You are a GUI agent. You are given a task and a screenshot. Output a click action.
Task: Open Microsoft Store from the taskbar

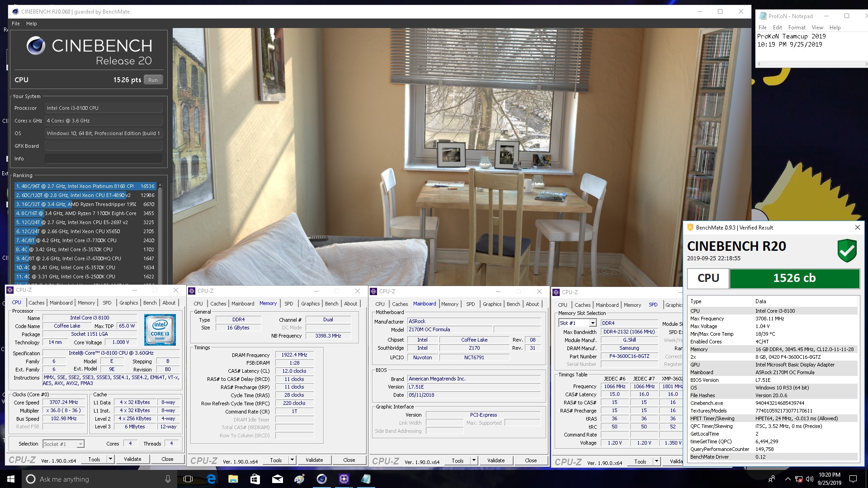click(255, 479)
